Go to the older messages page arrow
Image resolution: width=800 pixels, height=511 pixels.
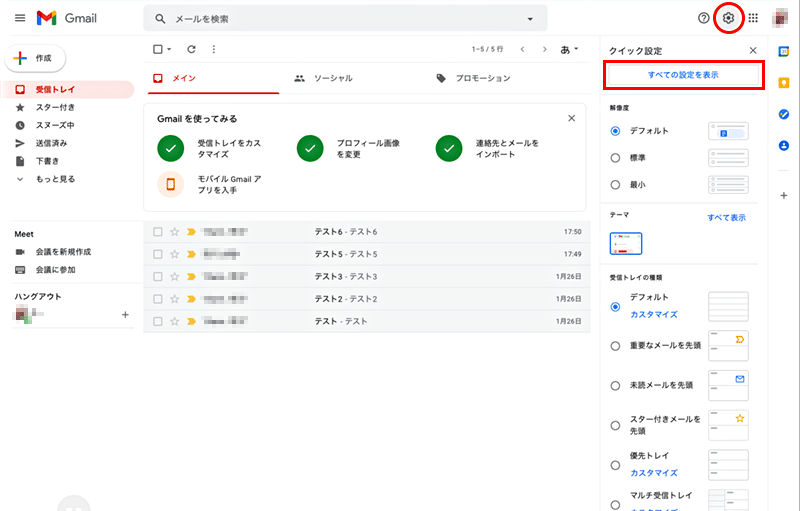(544, 49)
